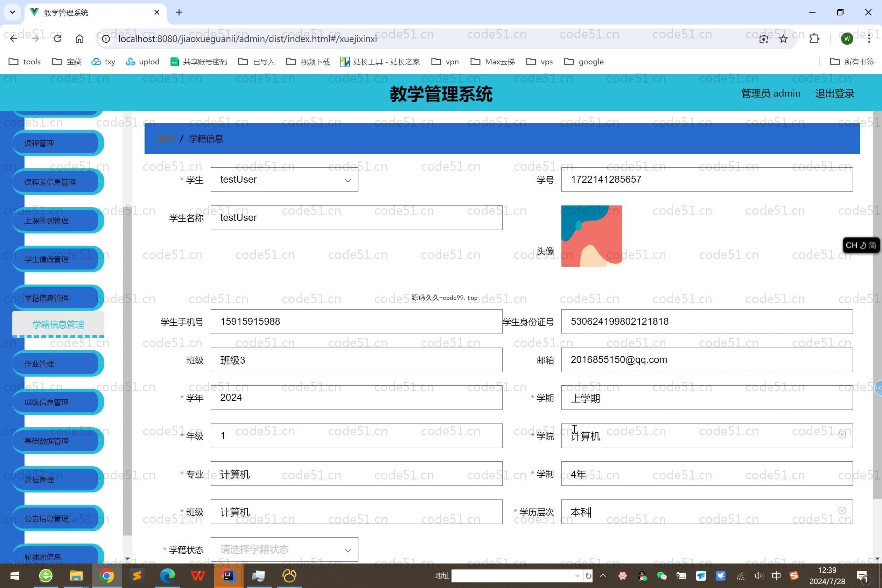Go back using the browser back arrow
This screenshot has height=588, width=882.
tap(14, 38)
